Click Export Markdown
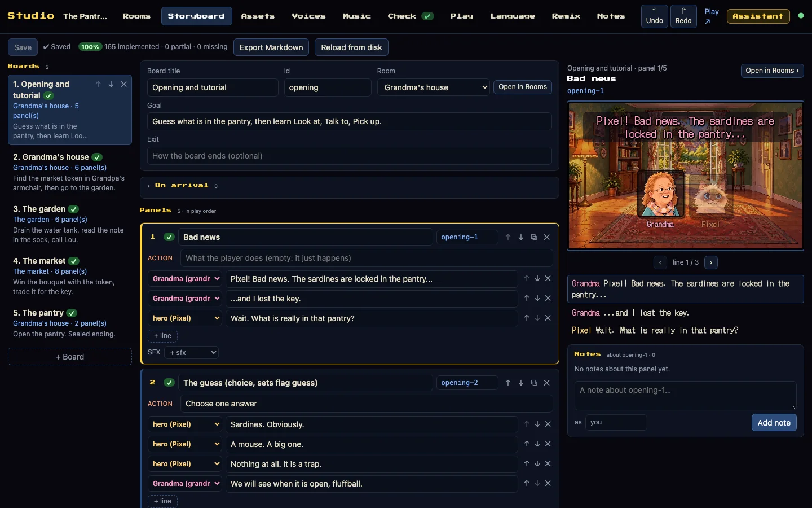 [x=271, y=47]
